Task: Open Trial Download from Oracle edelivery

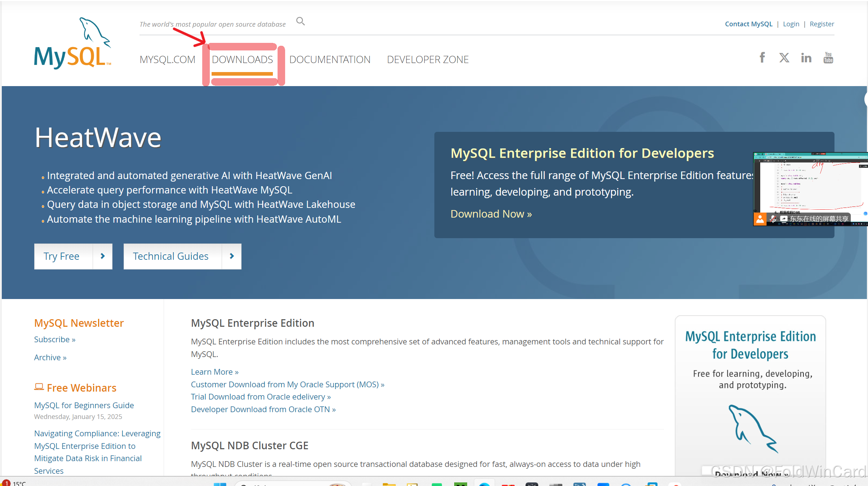Action: 261,397
